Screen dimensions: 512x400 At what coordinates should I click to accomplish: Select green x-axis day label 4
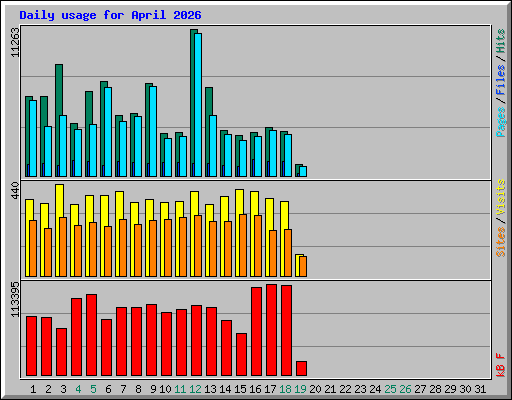point(78,389)
